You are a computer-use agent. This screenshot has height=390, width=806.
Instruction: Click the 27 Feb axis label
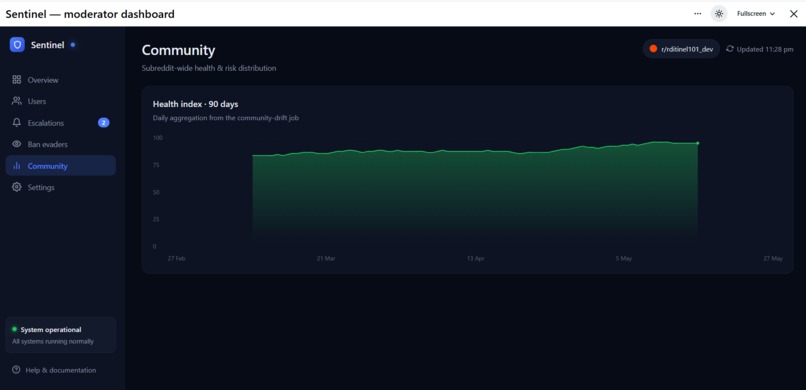point(176,258)
